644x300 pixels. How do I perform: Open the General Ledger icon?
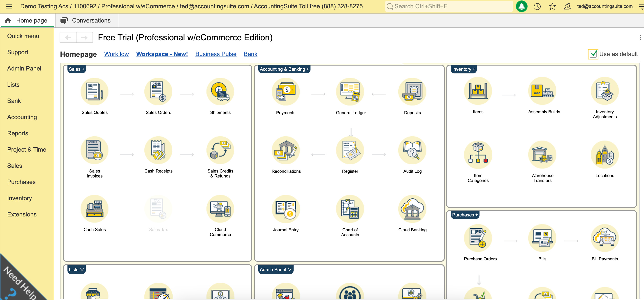click(350, 92)
